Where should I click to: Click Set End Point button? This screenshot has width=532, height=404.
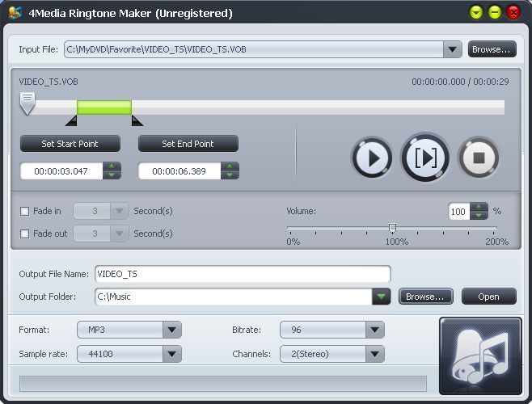[x=188, y=144]
